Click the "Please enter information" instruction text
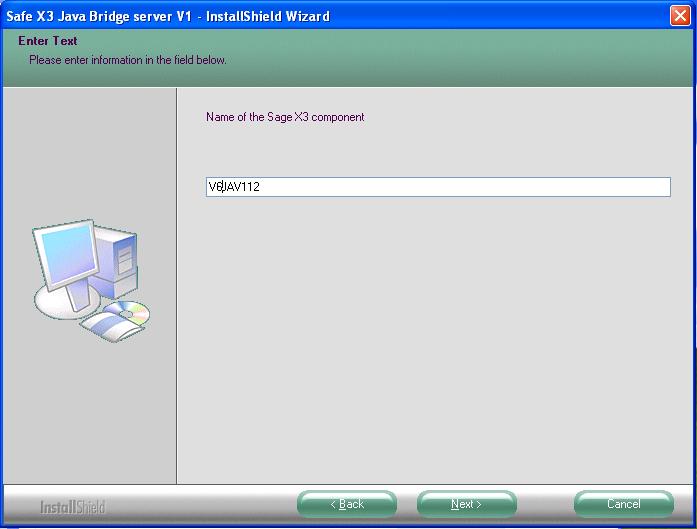This screenshot has height=529, width=697. click(x=127, y=60)
